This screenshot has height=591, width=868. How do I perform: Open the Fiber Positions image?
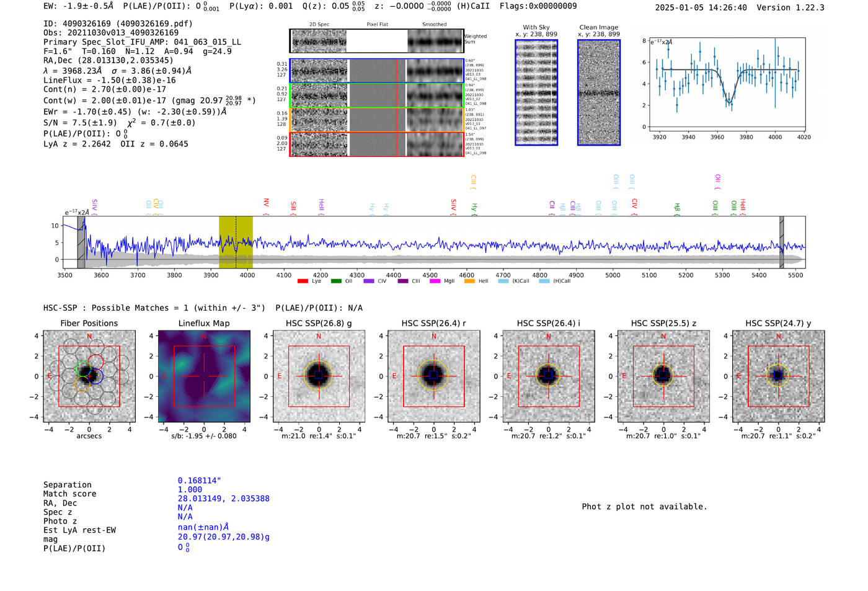(89, 376)
